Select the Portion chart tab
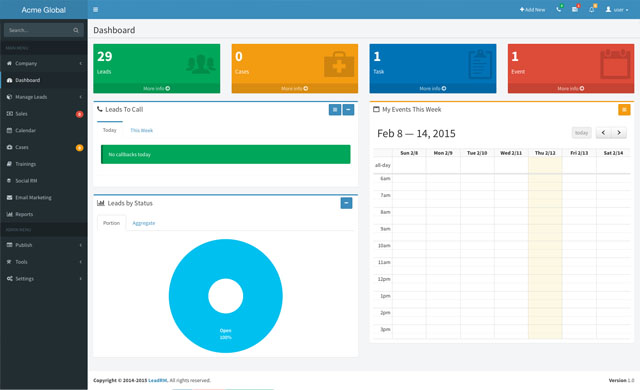Screen dimensions: 640x390 (x=111, y=223)
